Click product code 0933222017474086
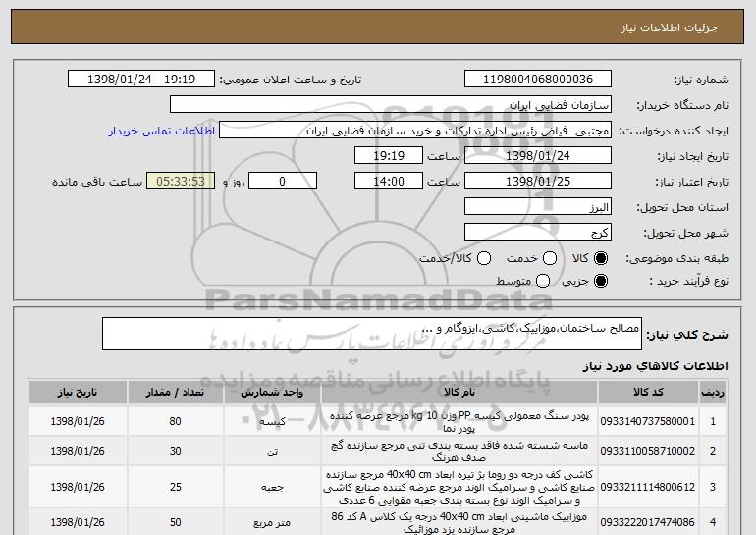This screenshot has width=756, height=535. coord(648,522)
